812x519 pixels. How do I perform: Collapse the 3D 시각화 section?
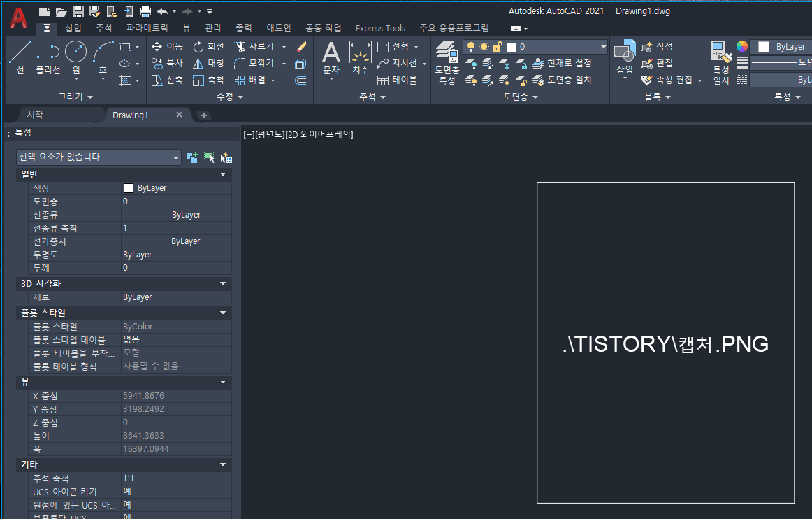[223, 283]
